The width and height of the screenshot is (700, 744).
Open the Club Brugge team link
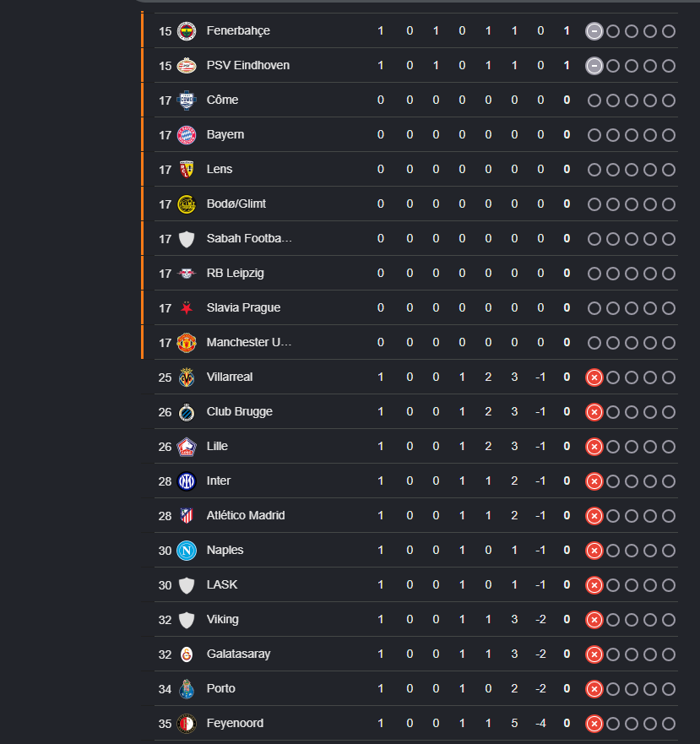(x=239, y=412)
